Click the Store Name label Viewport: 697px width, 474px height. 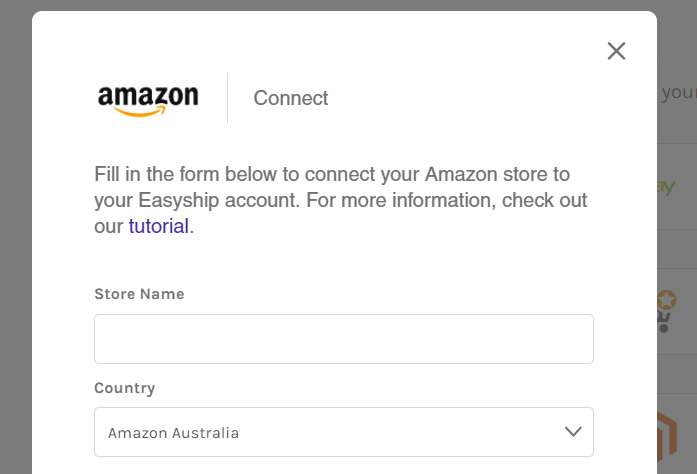point(139,294)
